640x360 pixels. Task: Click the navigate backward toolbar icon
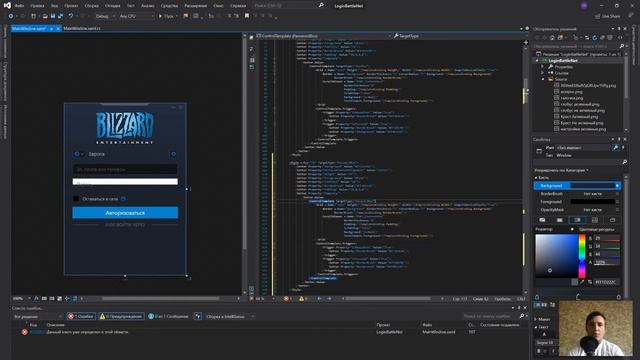tap(11, 16)
